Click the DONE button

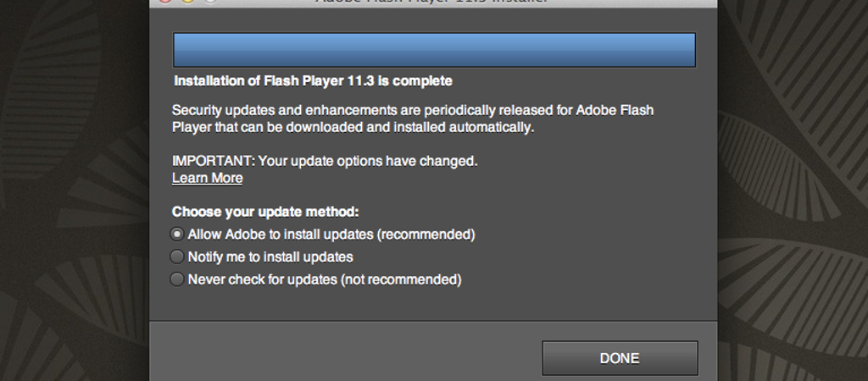620,358
